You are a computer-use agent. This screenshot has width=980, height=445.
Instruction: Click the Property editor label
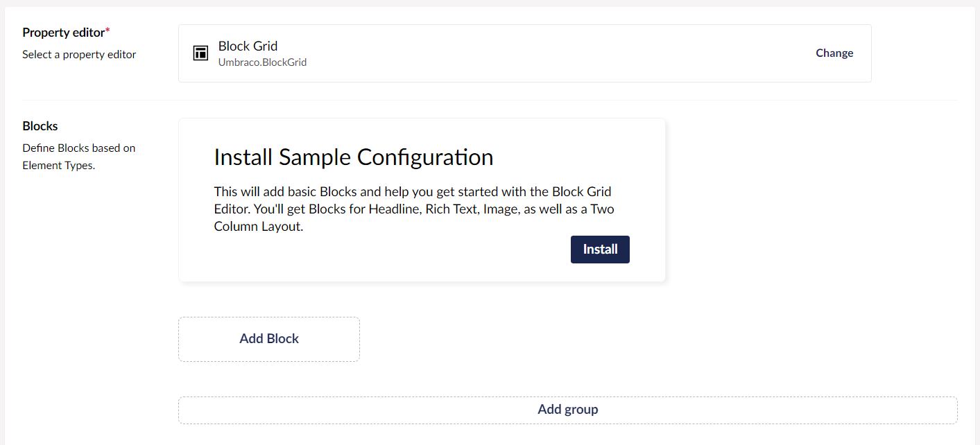point(63,33)
